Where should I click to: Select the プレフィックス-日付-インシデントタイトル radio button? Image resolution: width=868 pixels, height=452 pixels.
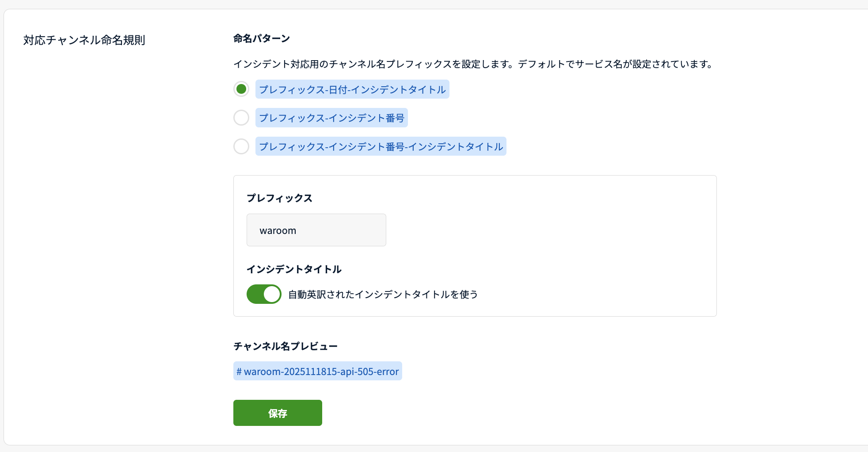pos(241,89)
